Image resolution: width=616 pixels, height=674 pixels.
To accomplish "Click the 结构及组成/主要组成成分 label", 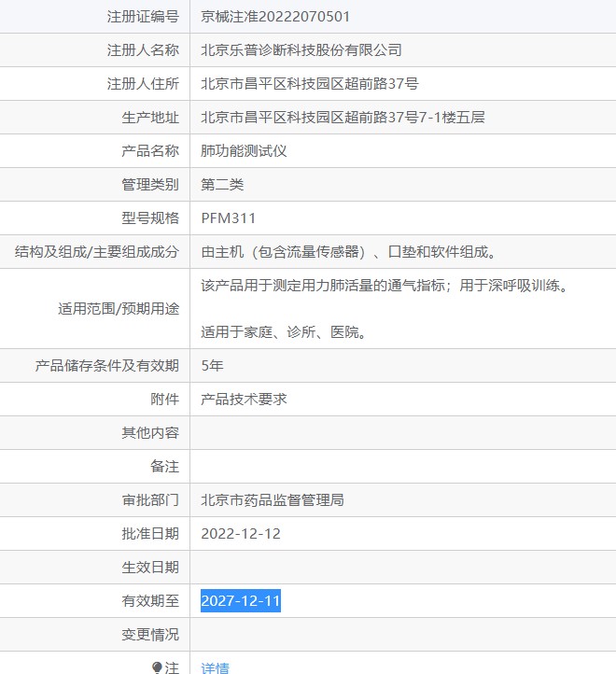I will click(x=97, y=251).
